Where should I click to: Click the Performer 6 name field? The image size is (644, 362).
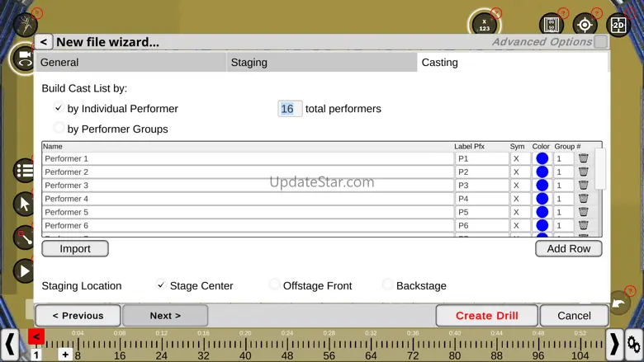coord(248,225)
